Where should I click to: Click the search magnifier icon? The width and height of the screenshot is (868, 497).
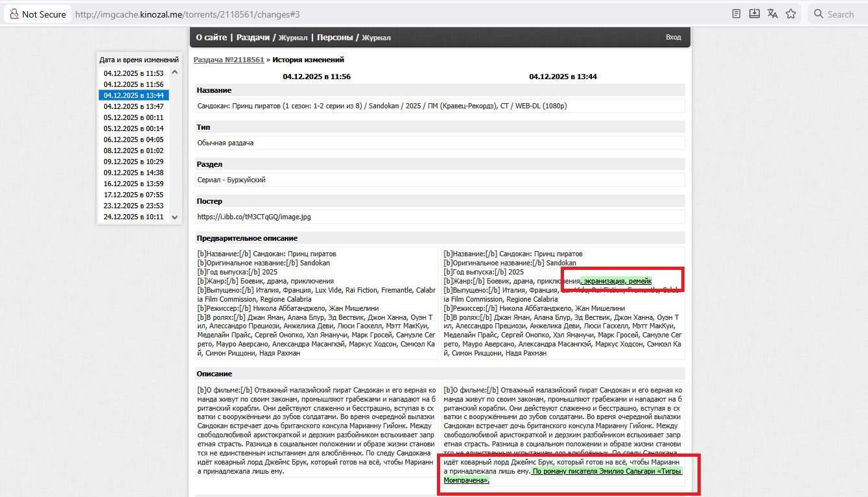(819, 14)
